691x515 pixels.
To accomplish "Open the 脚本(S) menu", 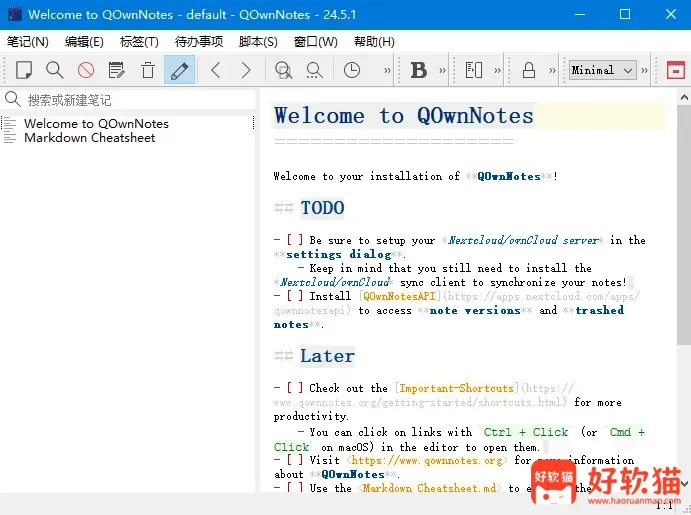I will click(258, 42).
